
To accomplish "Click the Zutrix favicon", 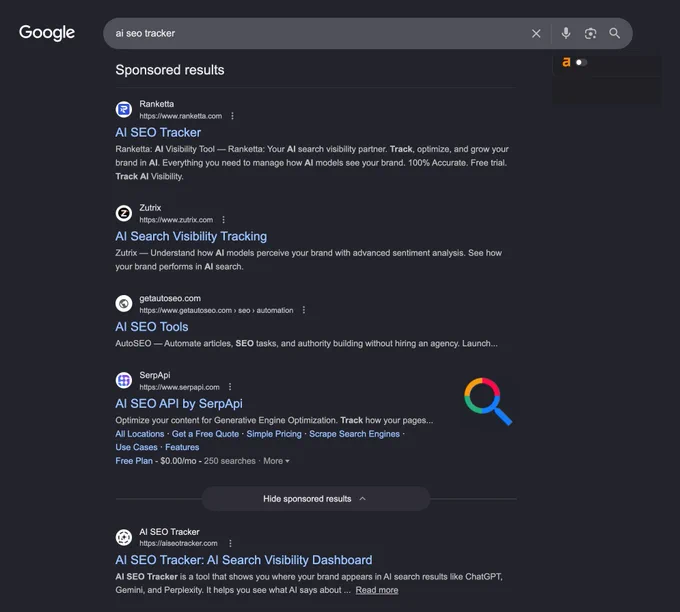I will pyautogui.click(x=124, y=213).
